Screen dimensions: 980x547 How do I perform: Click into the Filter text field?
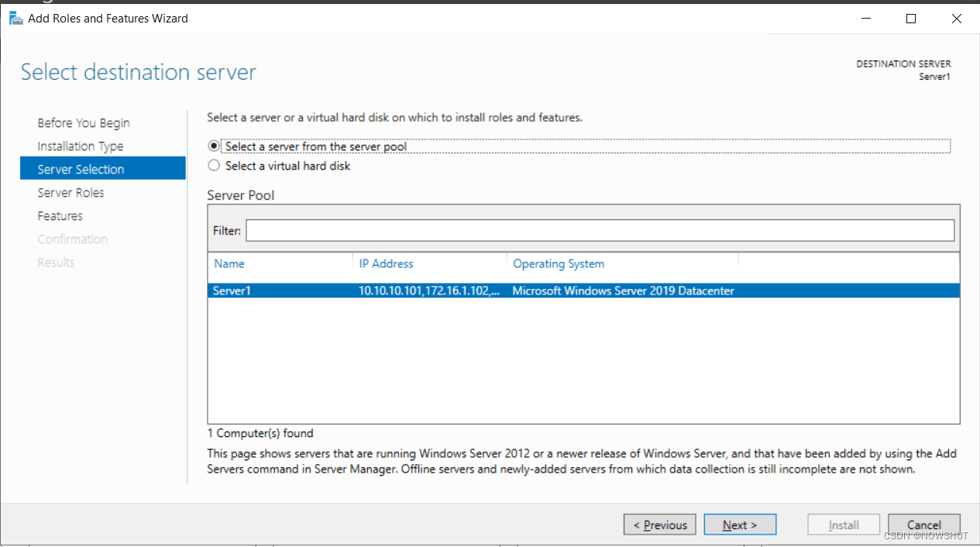pos(600,230)
